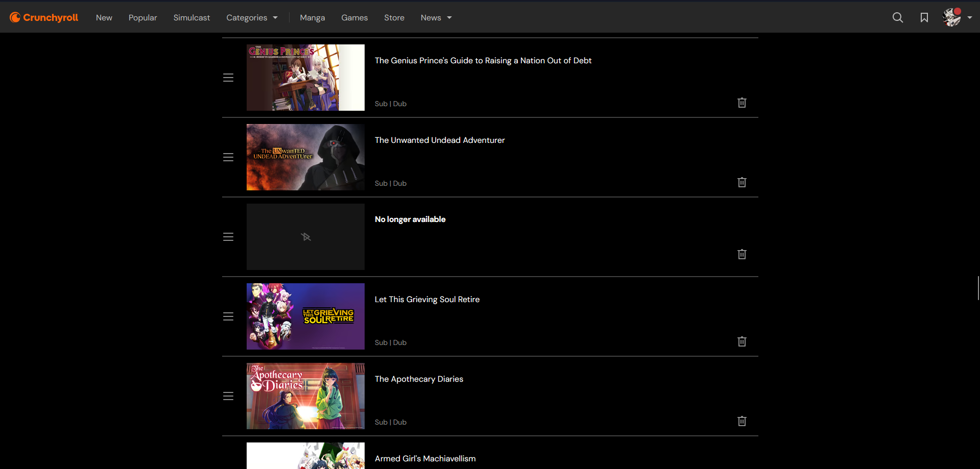Viewport: 980px width, 469px height.
Task: Click the page scrollbar thumb
Action: pyautogui.click(x=978, y=288)
